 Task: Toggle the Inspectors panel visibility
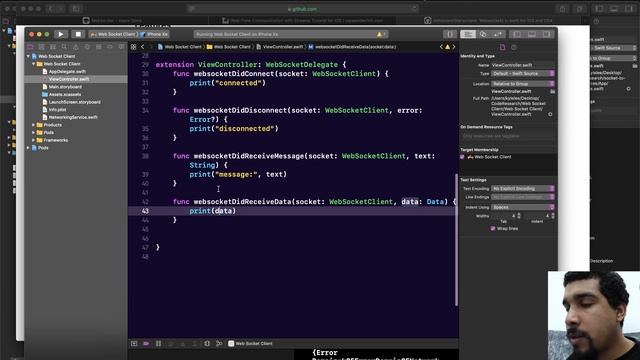pyautogui.click(x=547, y=34)
